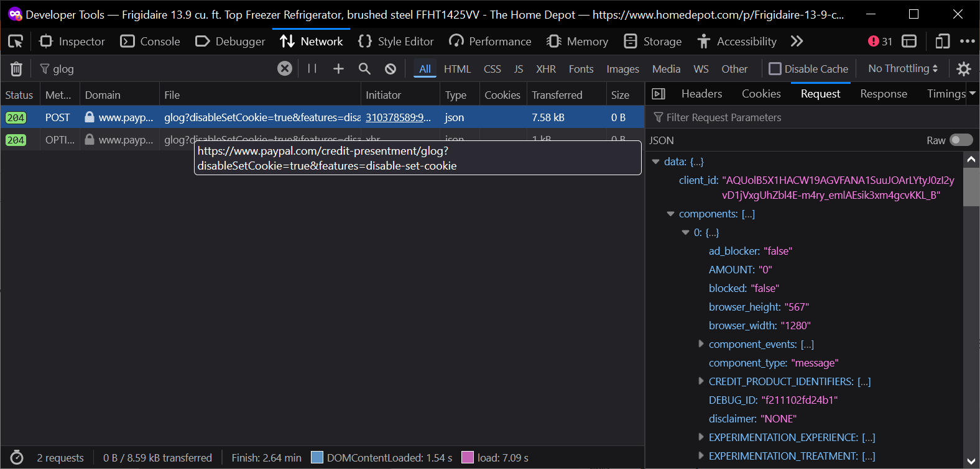
Task: Switch to the Memory panel
Action: (577, 42)
